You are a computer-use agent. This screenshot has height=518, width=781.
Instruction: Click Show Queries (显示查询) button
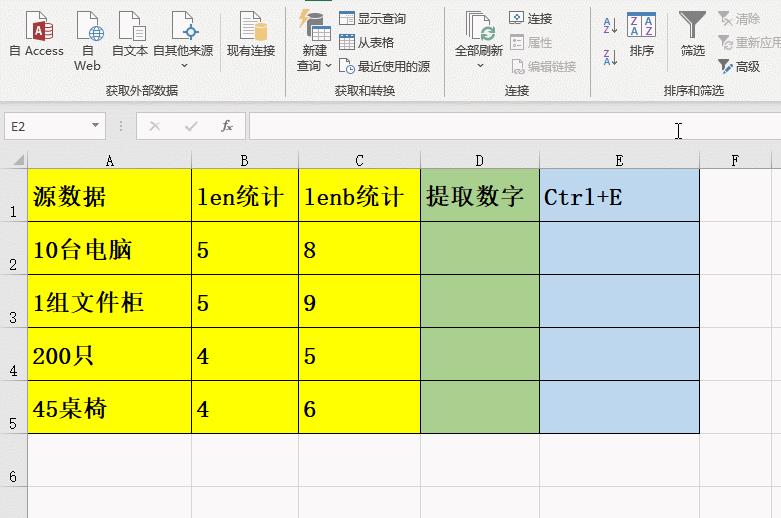[373, 19]
